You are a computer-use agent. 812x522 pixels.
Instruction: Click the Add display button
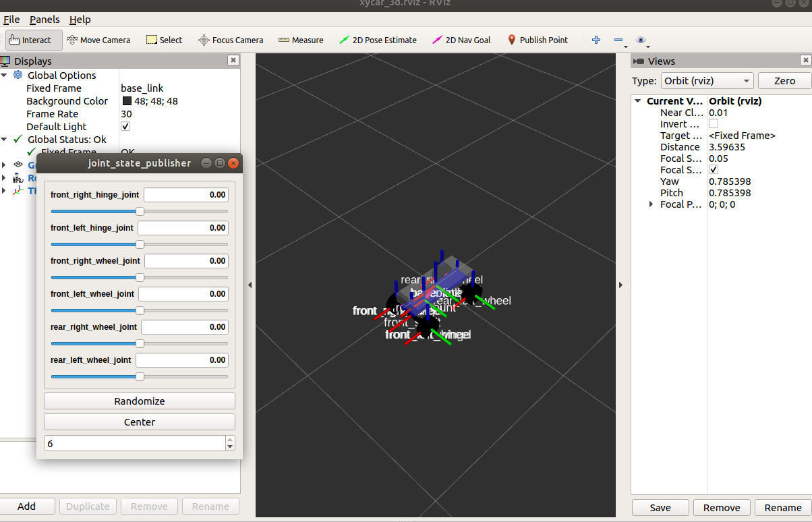coord(27,506)
